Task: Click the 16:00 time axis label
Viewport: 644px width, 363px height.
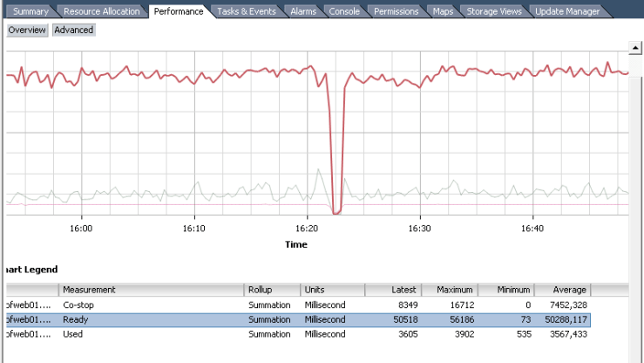Action: tap(81, 229)
